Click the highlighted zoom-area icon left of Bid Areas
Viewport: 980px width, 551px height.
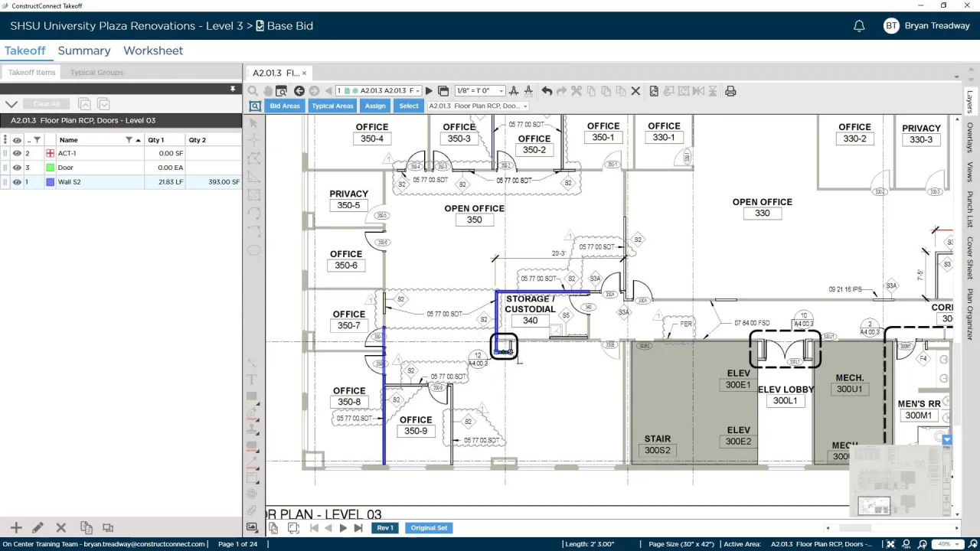255,106
